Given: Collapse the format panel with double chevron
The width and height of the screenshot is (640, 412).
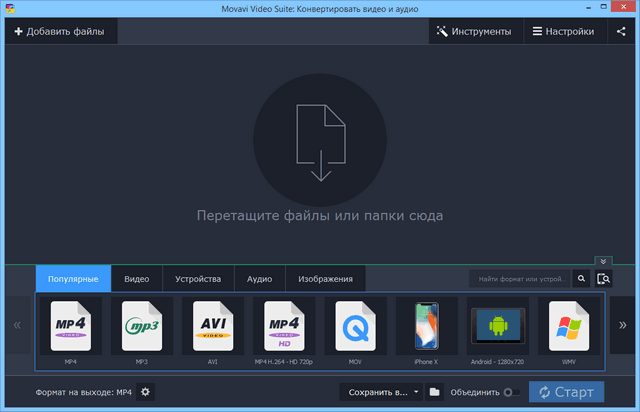Looking at the screenshot, I should coord(603,261).
